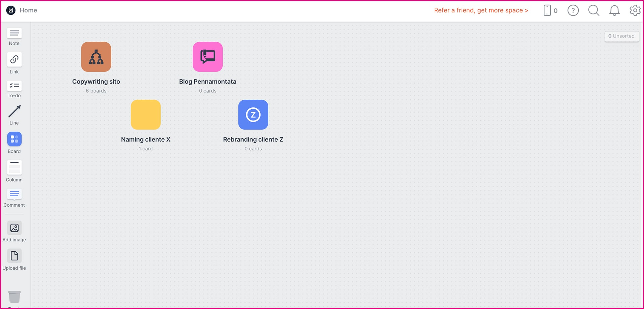Click the Upload file icon
Screen dimensions: 644x309
point(14,256)
